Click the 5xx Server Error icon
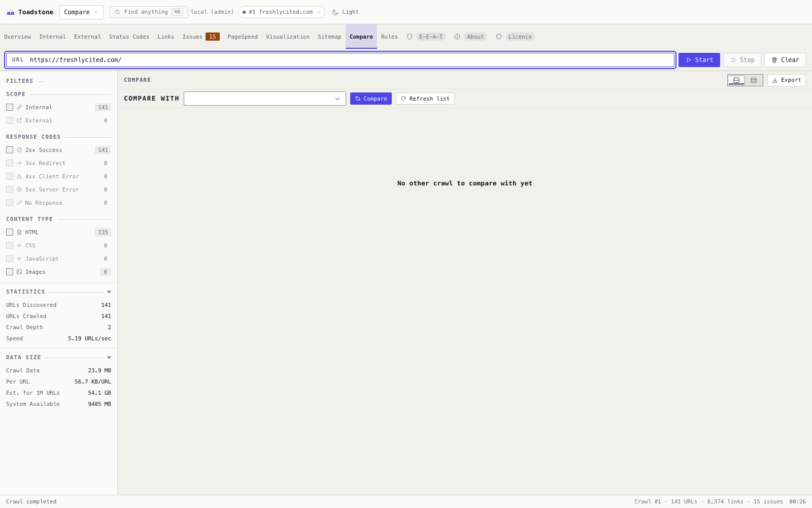Image resolution: width=812 pixels, height=508 pixels. point(19,189)
